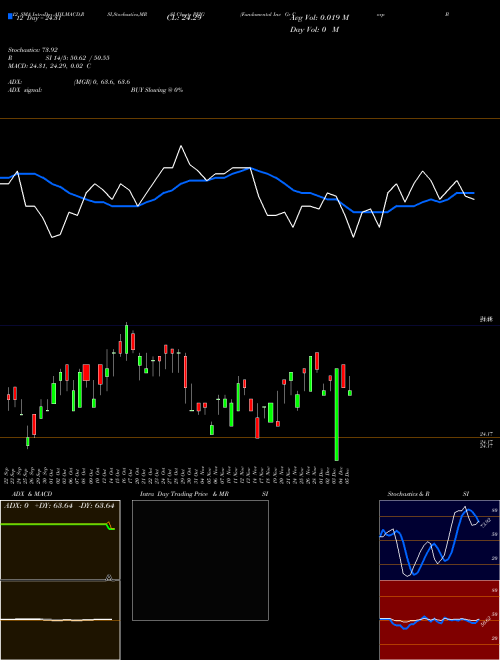Click the 'Intra Day Trading Price & MR' title
The width and height of the screenshot is (500, 660).
point(184,494)
